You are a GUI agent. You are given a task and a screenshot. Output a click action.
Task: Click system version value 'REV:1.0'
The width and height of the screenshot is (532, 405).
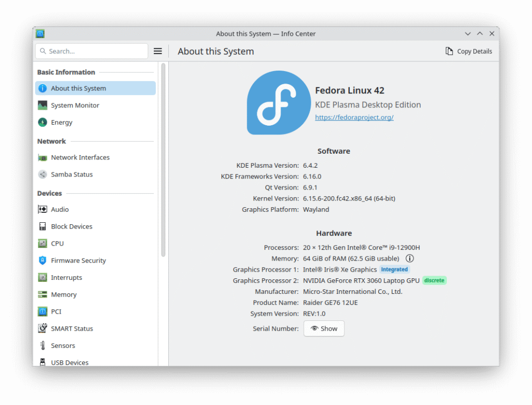click(314, 314)
